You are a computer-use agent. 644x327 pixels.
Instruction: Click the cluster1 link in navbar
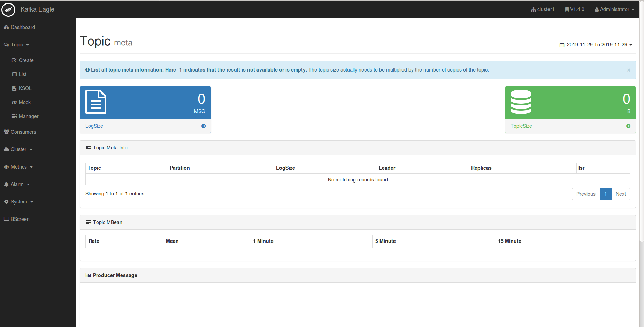543,9
